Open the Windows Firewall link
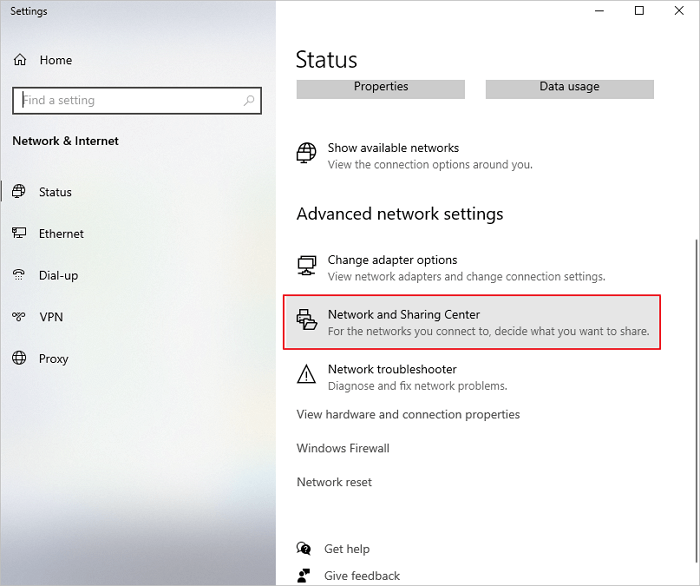The width and height of the screenshot is (700, 586). (x=343, y=448)
